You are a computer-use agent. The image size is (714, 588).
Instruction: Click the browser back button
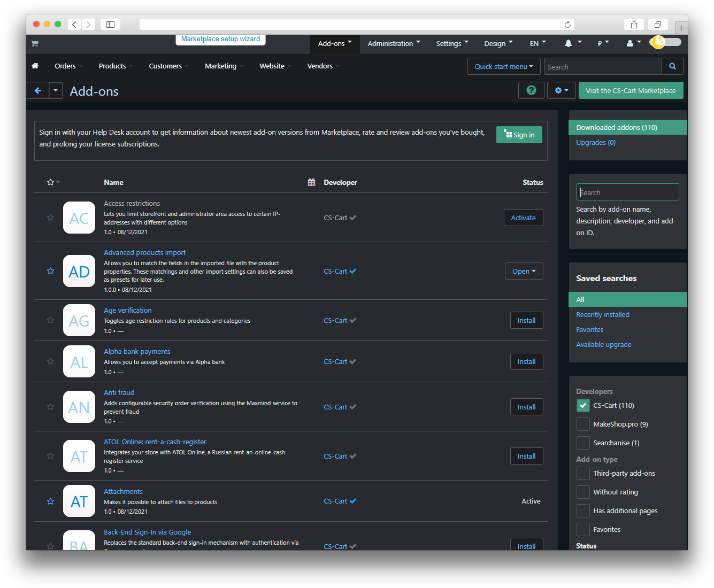pos(74,25)
